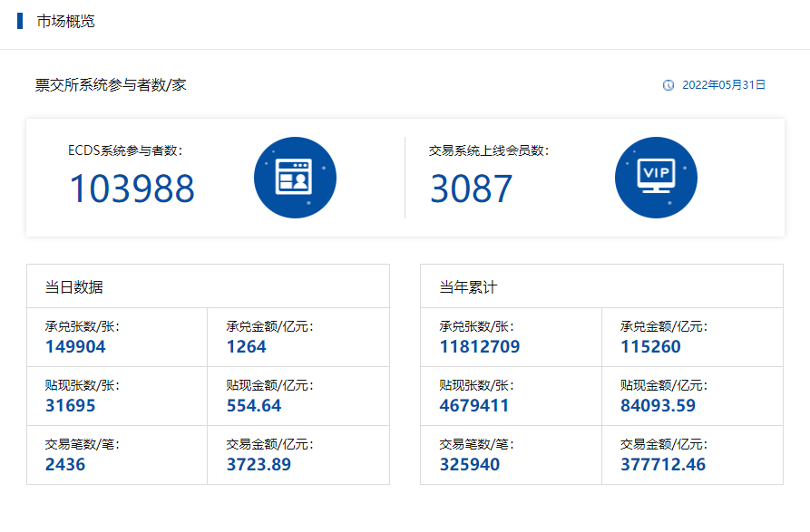Click the VIP monitor icon
810x532 pixels.
click(656, 178)
